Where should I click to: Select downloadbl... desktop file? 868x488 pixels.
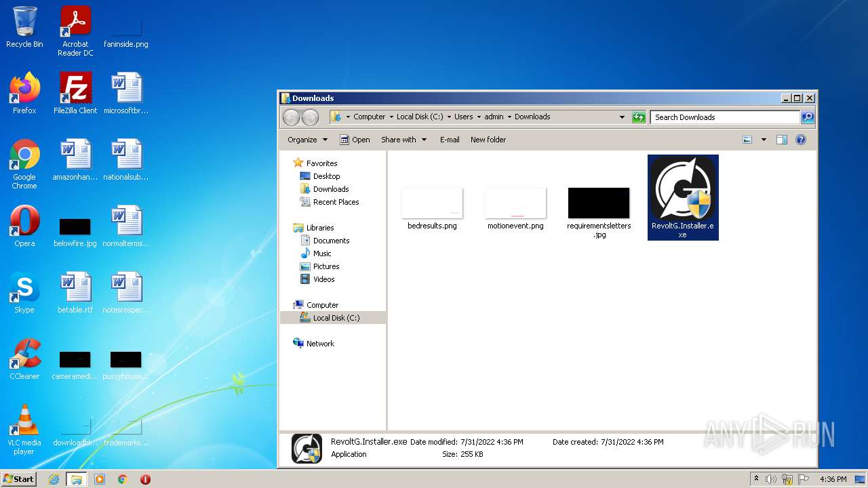pos(75,431)
